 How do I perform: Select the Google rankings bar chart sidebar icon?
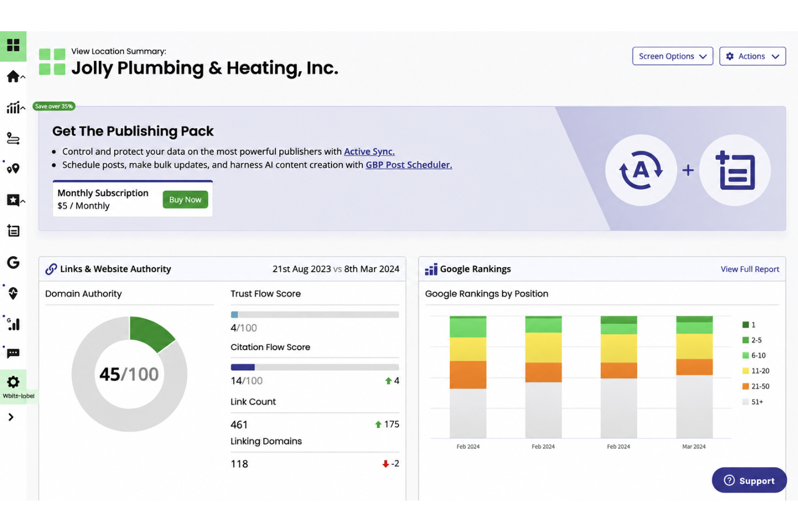point(13,324)
